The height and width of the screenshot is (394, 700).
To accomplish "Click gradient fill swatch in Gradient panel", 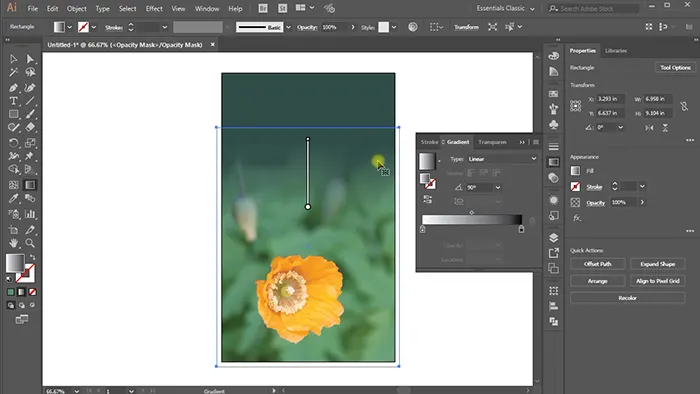I will click(x=426, y=161).
